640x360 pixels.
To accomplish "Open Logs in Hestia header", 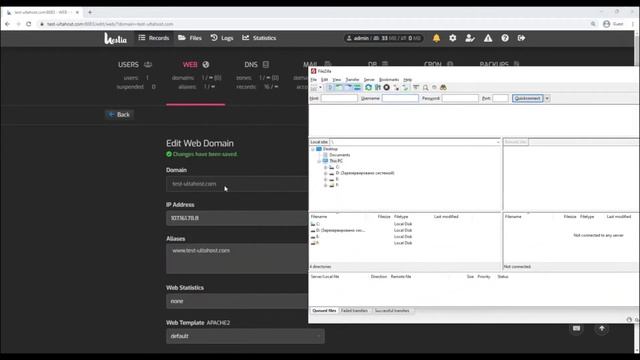I will coord(222,38).
